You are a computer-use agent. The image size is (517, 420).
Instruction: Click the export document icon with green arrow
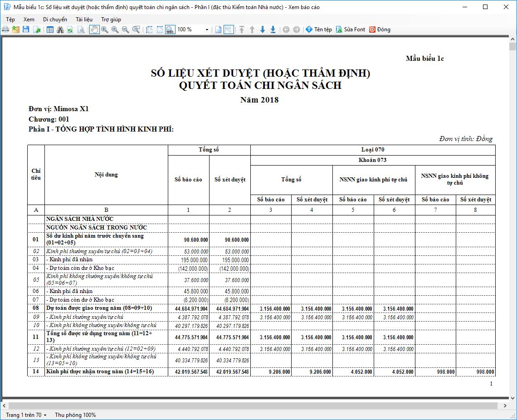37,29
